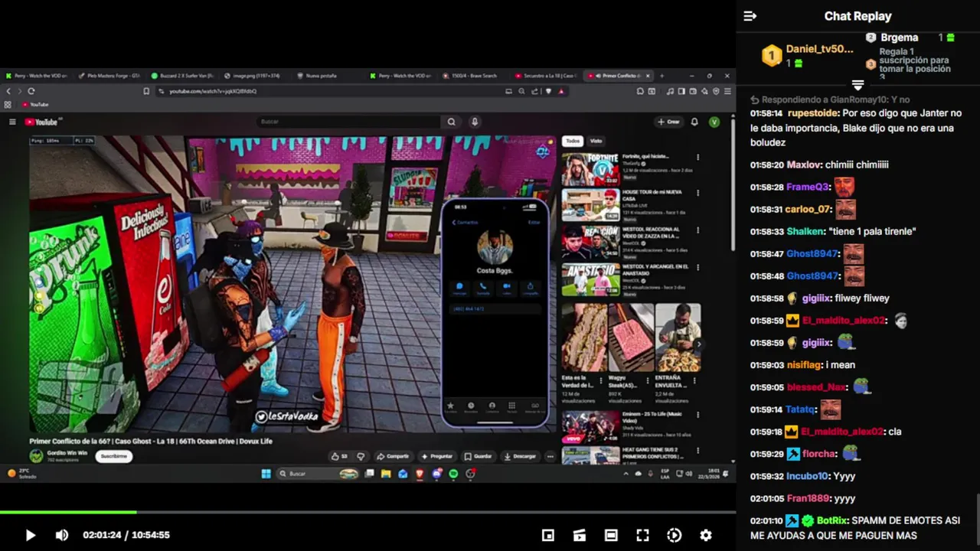This screenshot has height=551, width=980.
Task: Open BotRix username in chat
Action: coord(832,520)
